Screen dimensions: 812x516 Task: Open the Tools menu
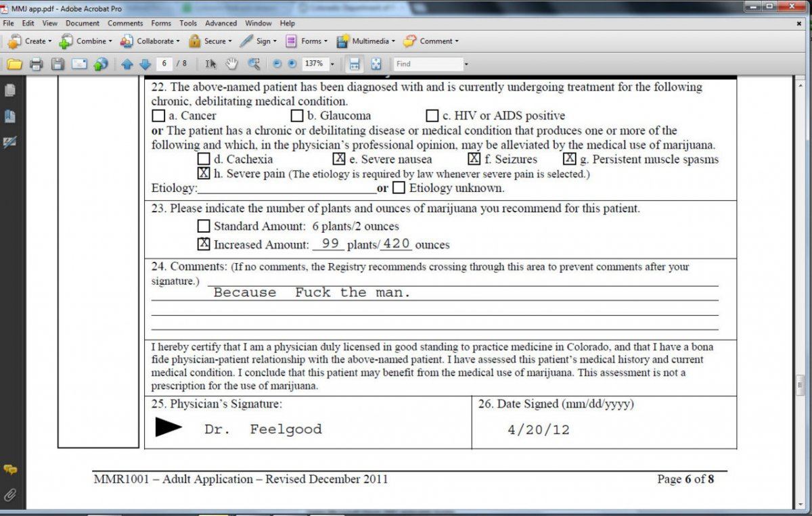188,23
